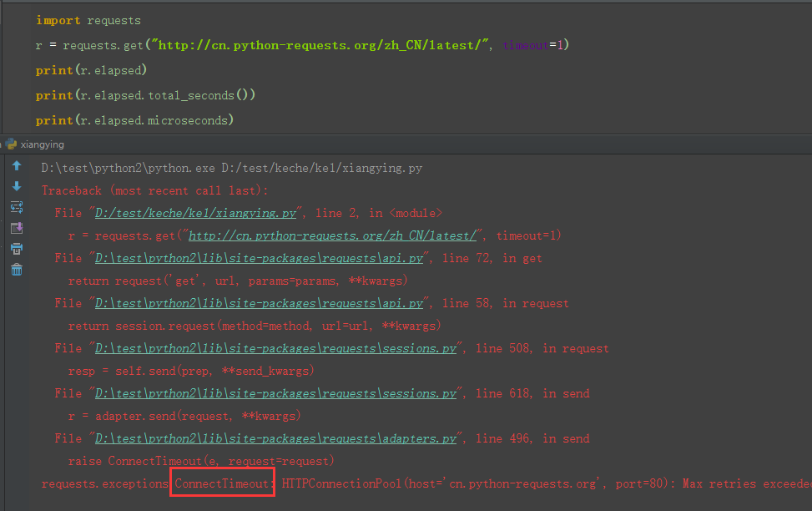The width and height of the screenshot is (812, 511).
Task: Click 'print(r.elapsed.total_seconds())' line
Action: coord(145,95)
